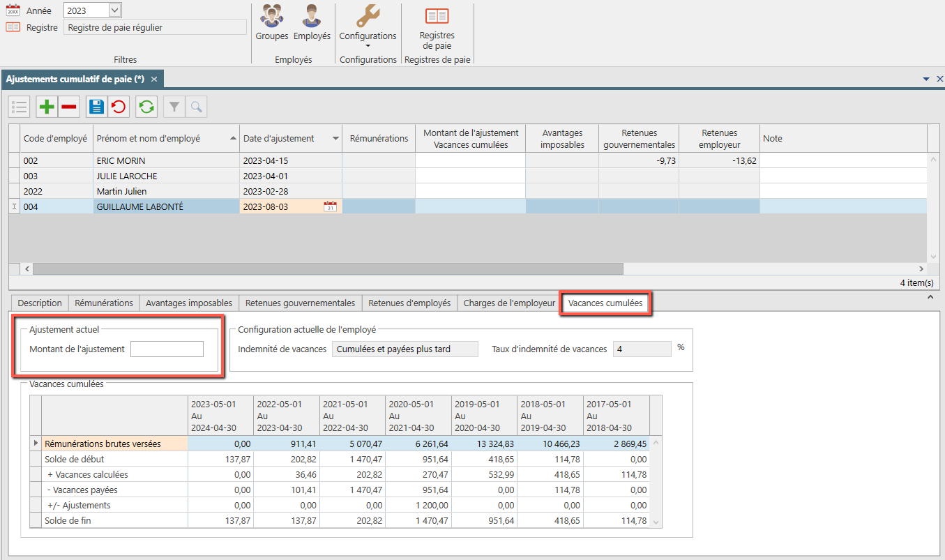This screenshot has width=945, height=560.
Task: Expand the Rémunérations brutes versées row arrow
Action: pos(36,443)
